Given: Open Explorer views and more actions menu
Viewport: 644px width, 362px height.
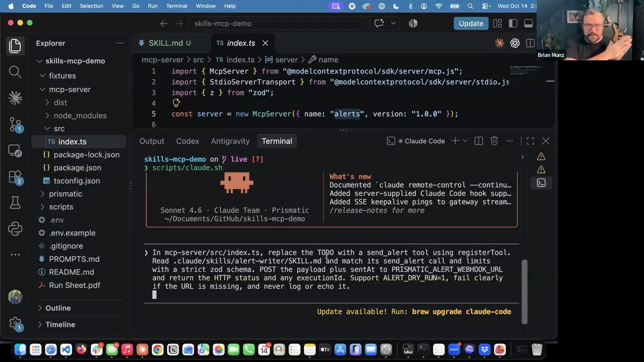Looking at the screenshot, I should 120,43.
